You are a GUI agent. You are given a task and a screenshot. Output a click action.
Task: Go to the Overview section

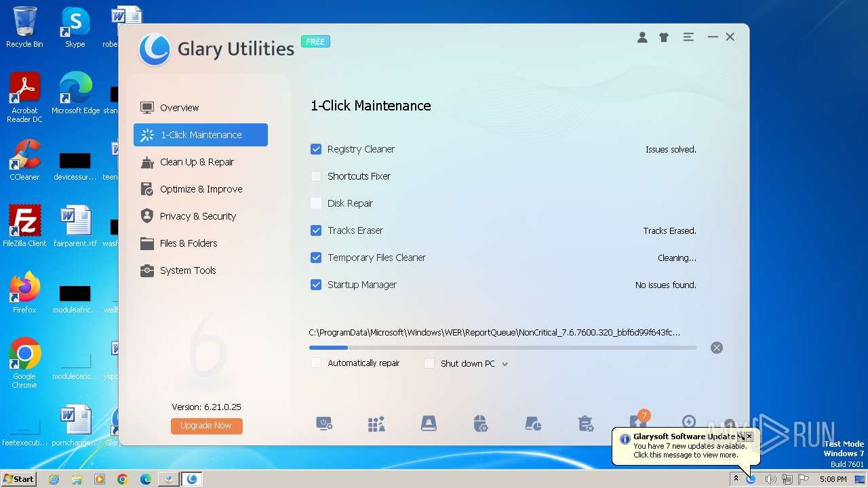click(201, 108)
